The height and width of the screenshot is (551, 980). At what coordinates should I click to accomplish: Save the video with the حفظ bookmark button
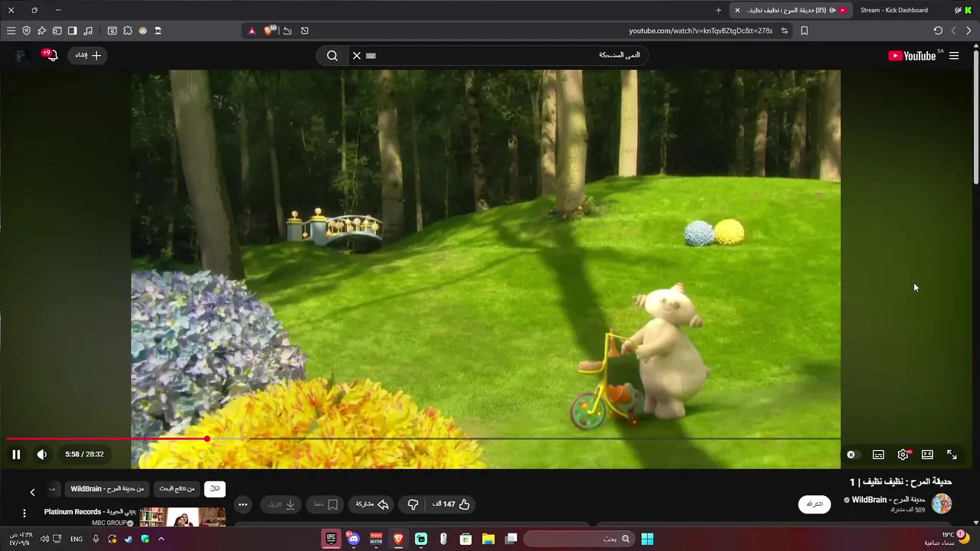[x=325, y=504]
